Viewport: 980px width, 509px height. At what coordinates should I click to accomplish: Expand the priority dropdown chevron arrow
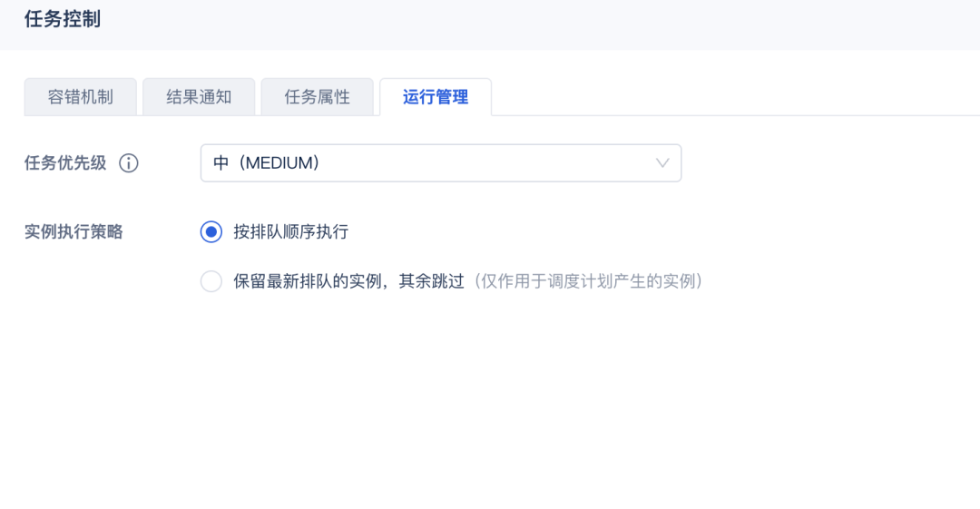662,163
